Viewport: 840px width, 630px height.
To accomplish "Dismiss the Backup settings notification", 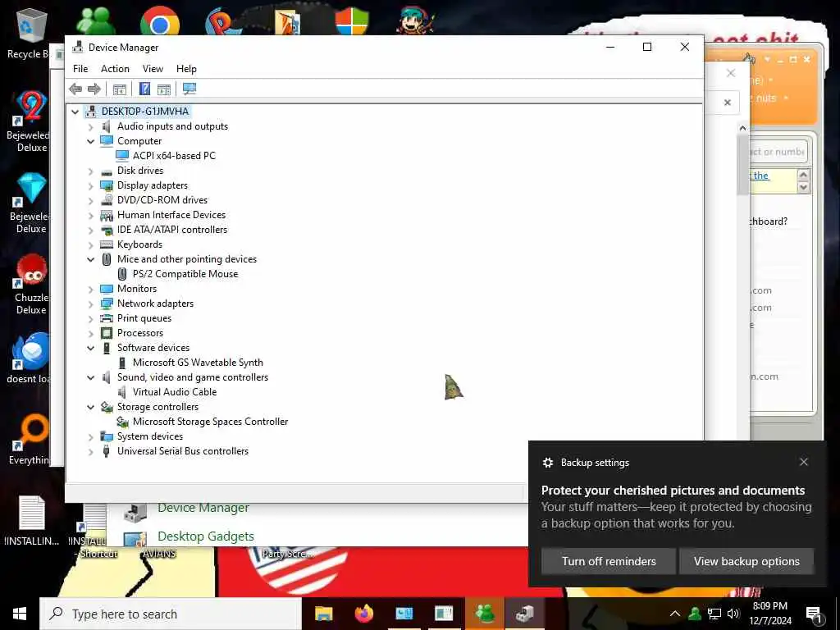I will click(x=804, y=462).
